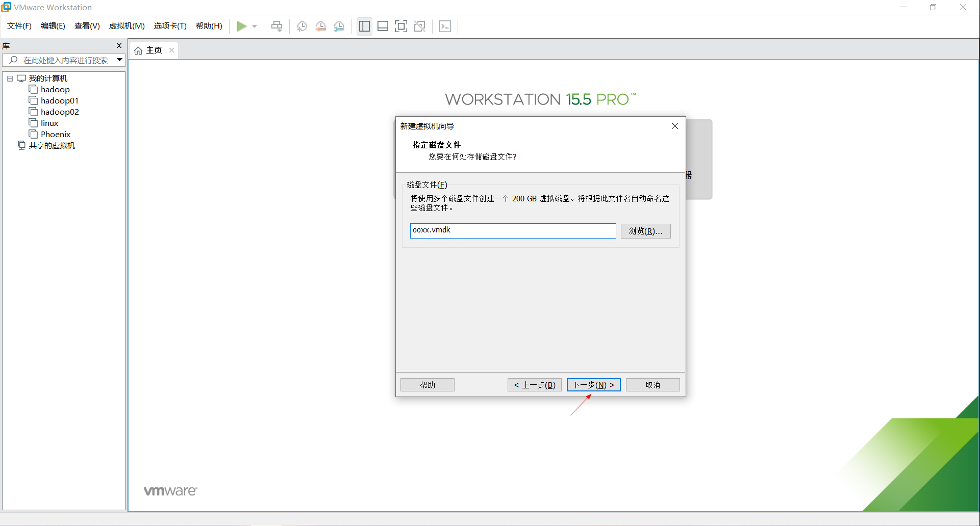
Task: Select the hadoop virtual machine
Action: tap(55, 90)
